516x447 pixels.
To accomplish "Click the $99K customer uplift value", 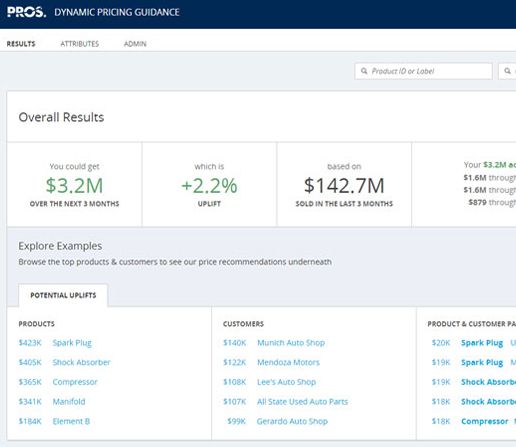I will (237, 421).
